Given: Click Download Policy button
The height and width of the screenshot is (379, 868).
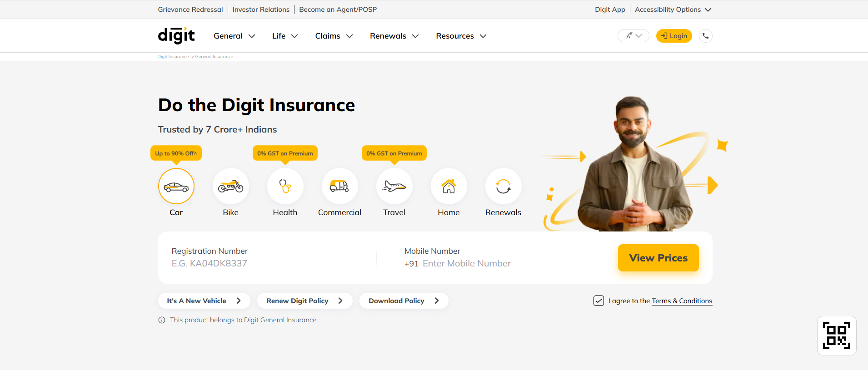Looking at the screenshot, I should tap(404, 300).
